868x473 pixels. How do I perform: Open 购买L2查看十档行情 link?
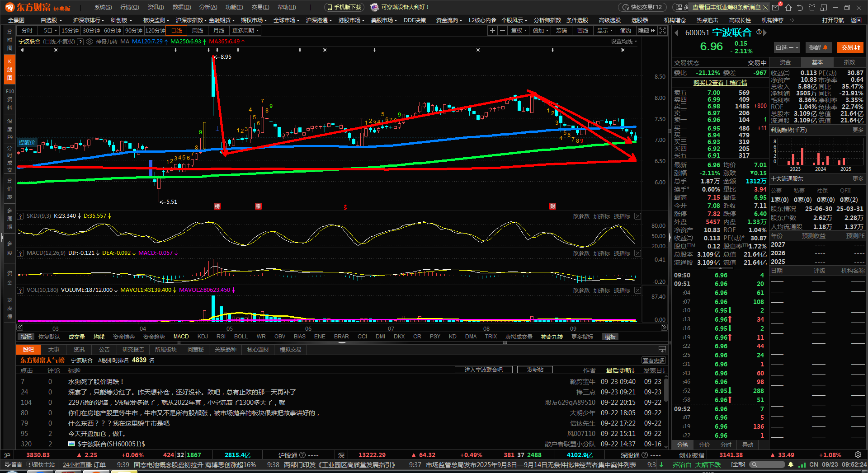click(720, 83)
